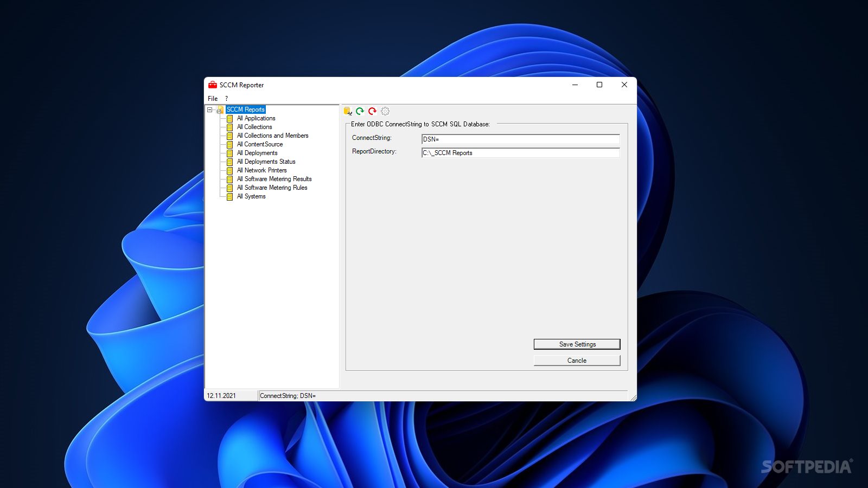Click the 'Enter ODBC ConnectString' group heading

tap(420, 124)
